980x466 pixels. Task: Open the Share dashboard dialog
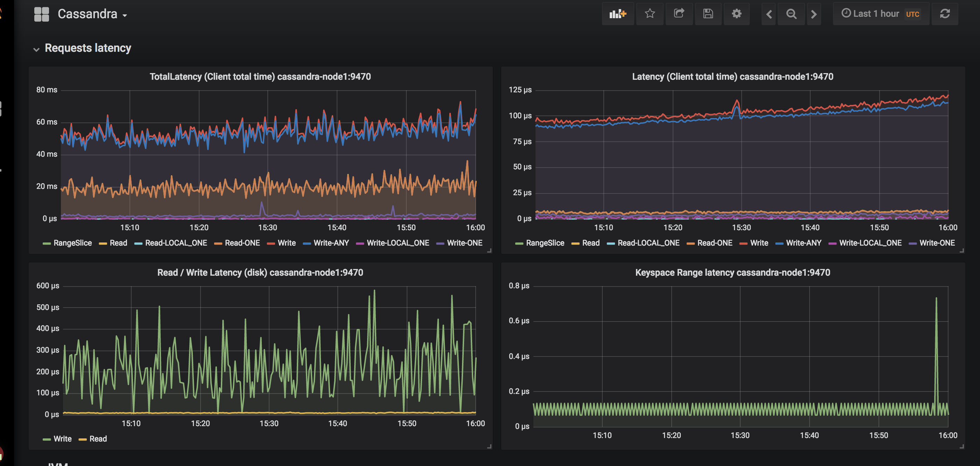click(679, 14)
